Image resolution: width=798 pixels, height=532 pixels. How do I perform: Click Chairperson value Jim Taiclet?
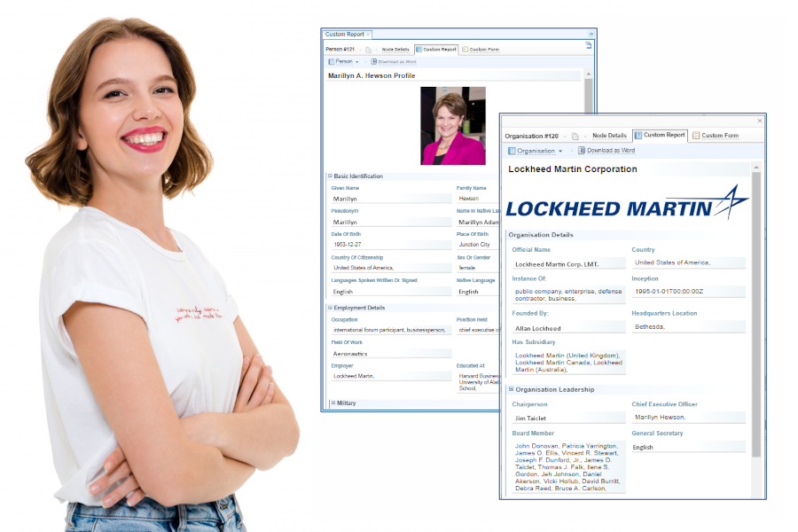click(x=569, y=418)
